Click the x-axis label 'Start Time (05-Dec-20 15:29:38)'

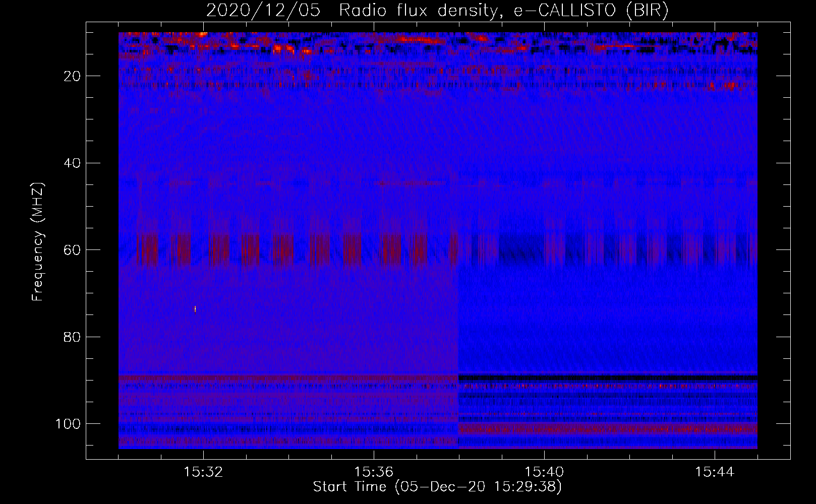pos(437,486)
